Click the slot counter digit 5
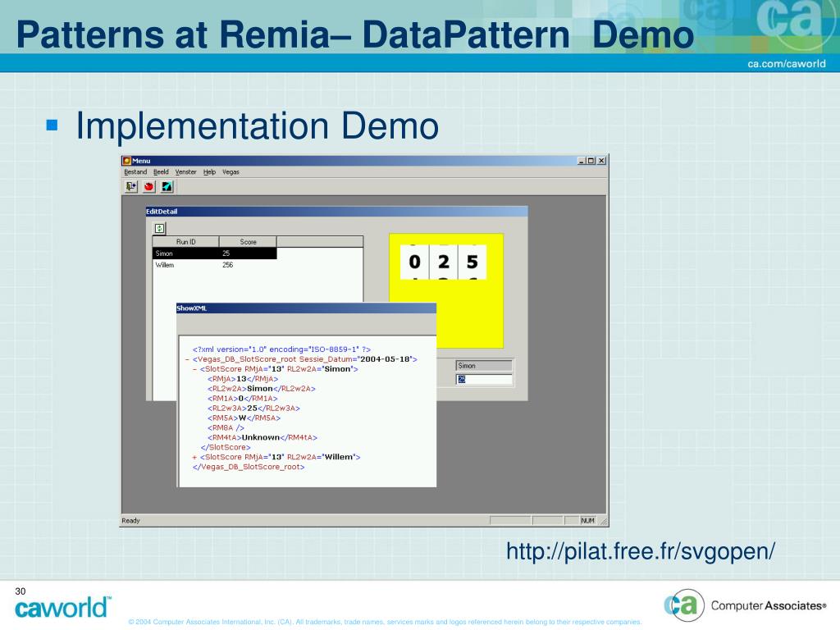 (472, 262)
